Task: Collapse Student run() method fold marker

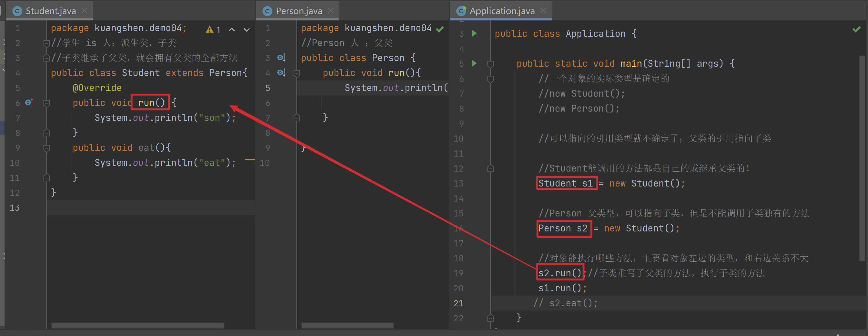Action: click(47, 103)
